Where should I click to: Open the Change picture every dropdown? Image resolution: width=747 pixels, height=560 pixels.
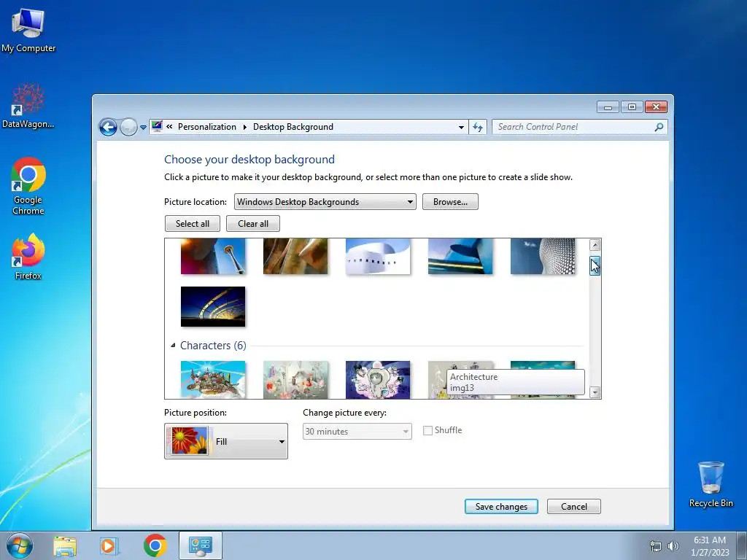tap(357, 432)
